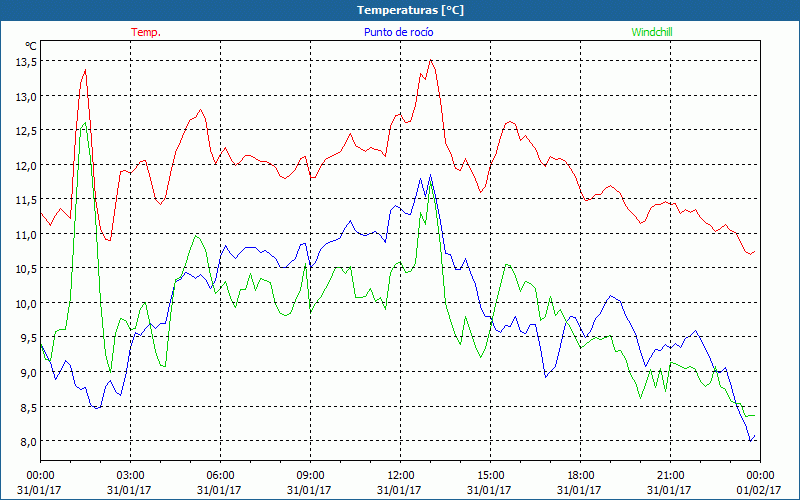Click the '00:00' time label dated 01/02/17
800x500 pixels.
[x=760, y=475]
